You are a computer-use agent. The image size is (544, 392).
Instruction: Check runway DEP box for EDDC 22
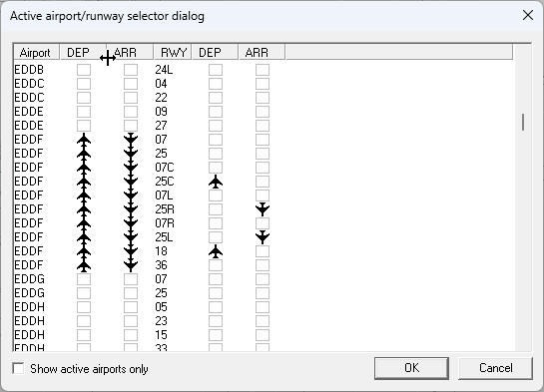[216, 98]
